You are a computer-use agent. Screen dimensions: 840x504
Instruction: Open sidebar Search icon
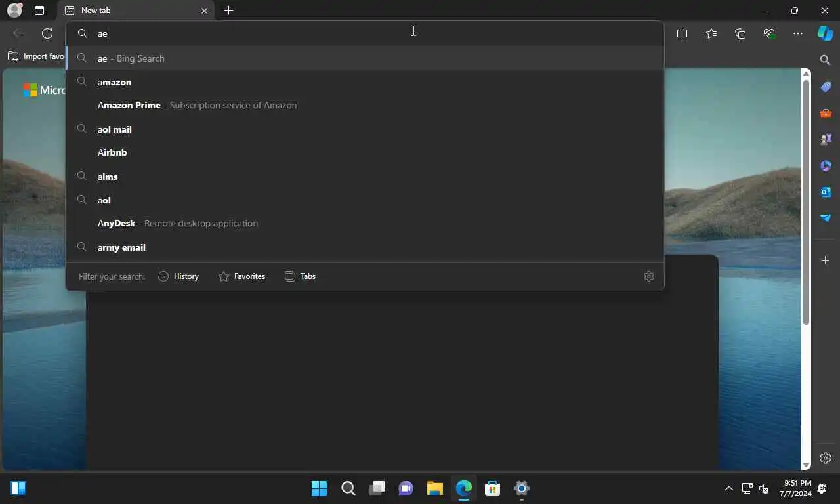pos(826,60)
